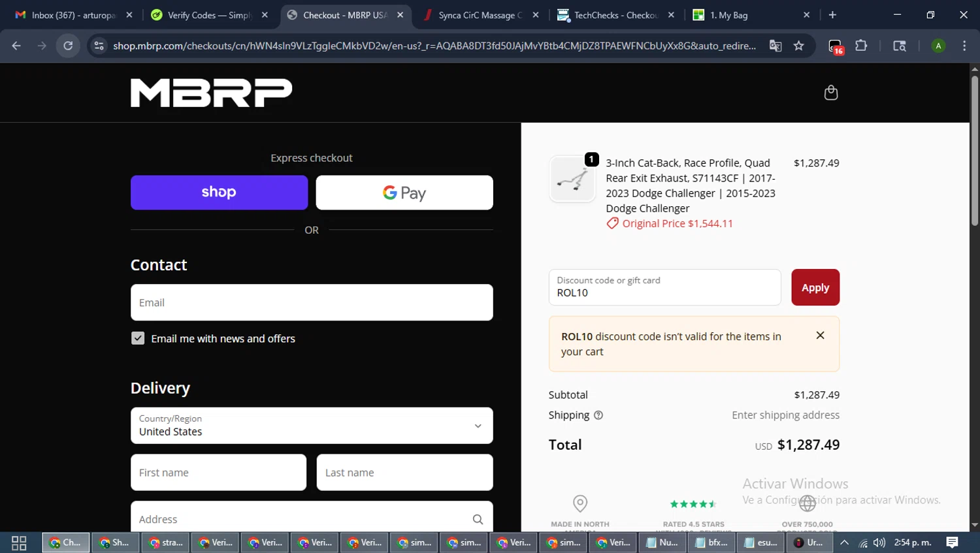Open Windows Task View button
The width and height of the screenshot is (980, 553).
19,543
